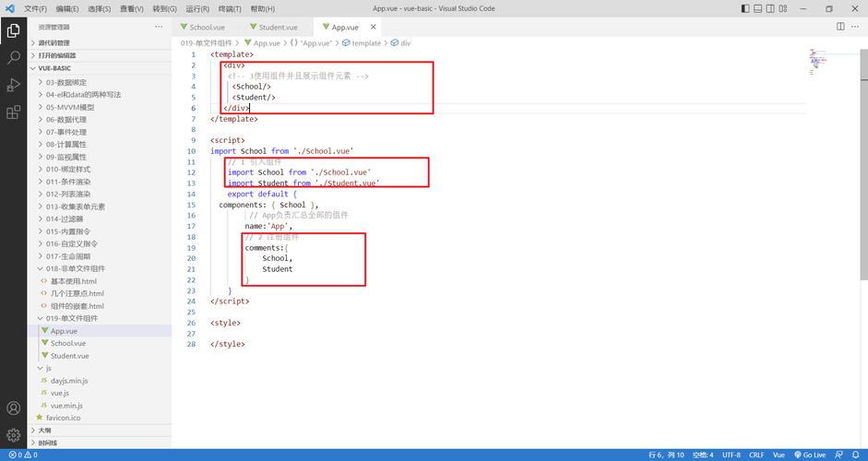Open Explorer panel ellipsis menu

tap(159, 27)
